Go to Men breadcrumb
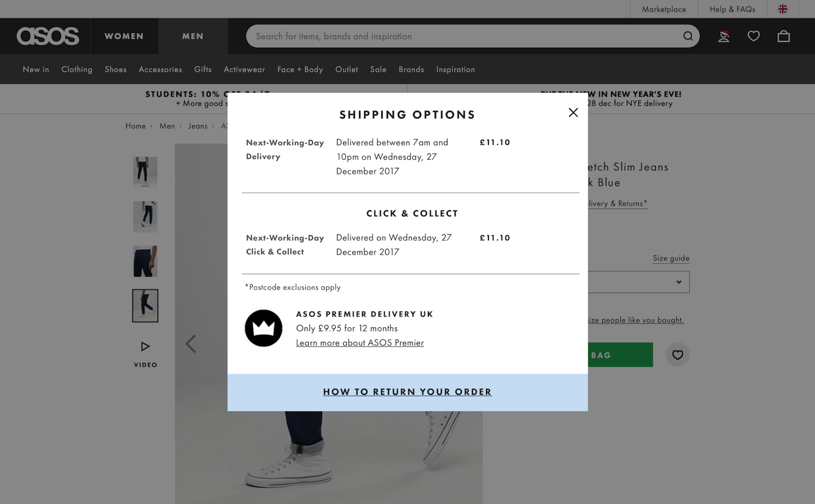This screenshot has width=815, height=504. click(x=167, y=126)
